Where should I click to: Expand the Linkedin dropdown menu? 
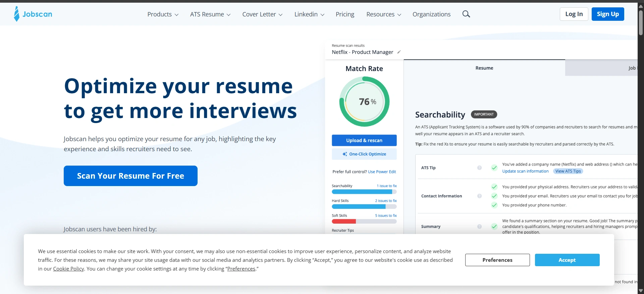(309, 14)
